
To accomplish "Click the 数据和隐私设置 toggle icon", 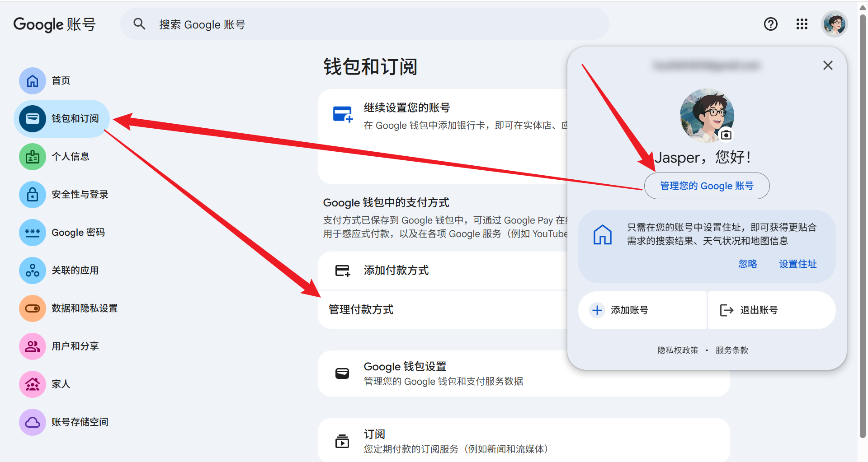I will point(33,308).
